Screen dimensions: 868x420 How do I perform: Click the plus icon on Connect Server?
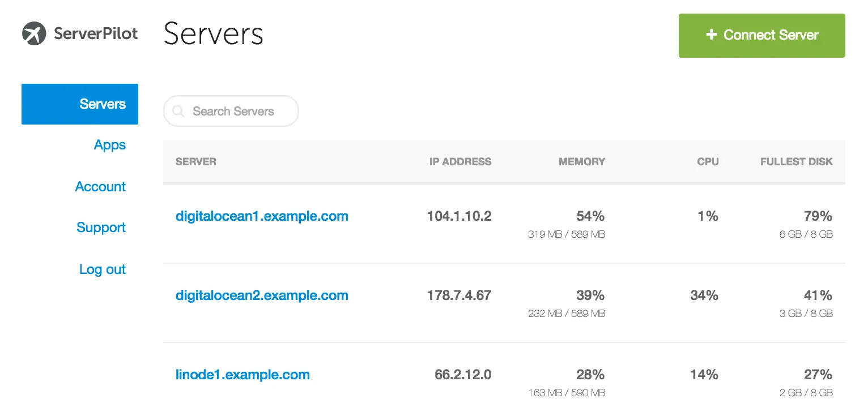click(710, 35)
